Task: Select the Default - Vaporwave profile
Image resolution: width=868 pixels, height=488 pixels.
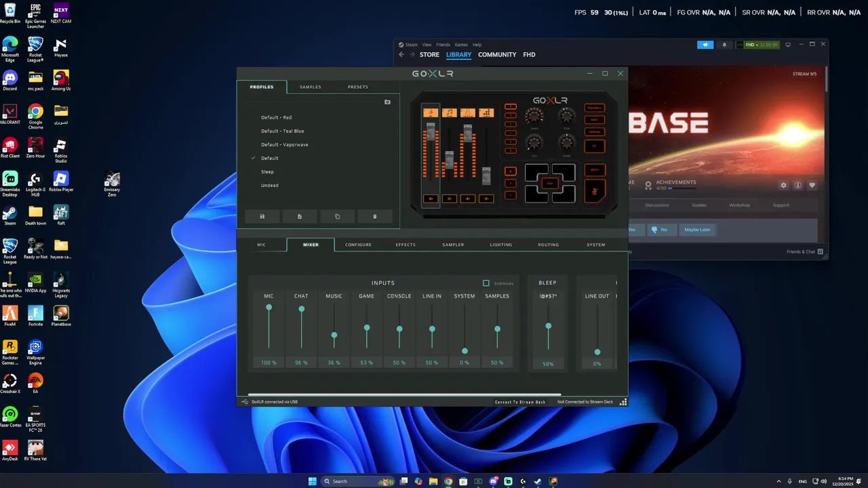Action: [285, 144]
